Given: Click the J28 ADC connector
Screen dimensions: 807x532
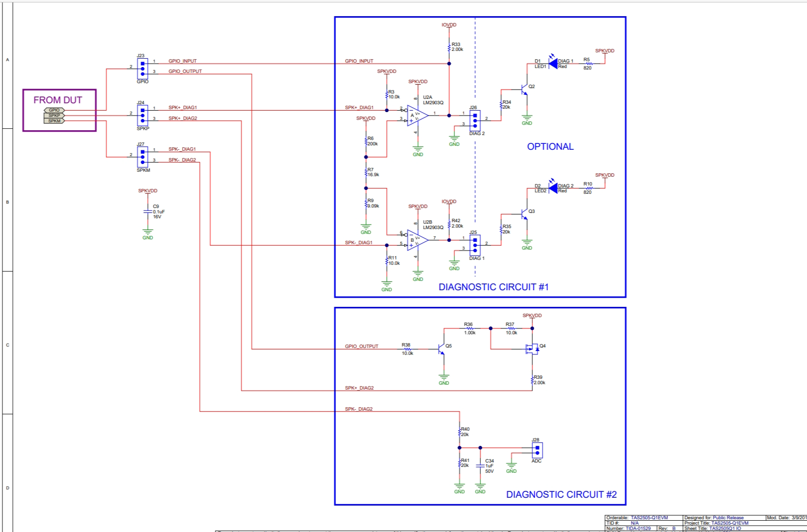Looking at the screenshot, I should click(x=537, y=450).
